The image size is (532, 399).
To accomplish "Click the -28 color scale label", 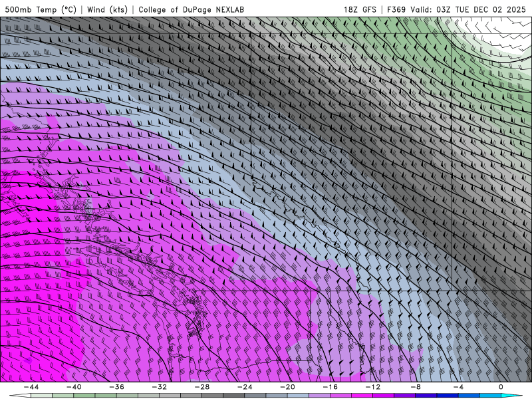I will [202, 387].
